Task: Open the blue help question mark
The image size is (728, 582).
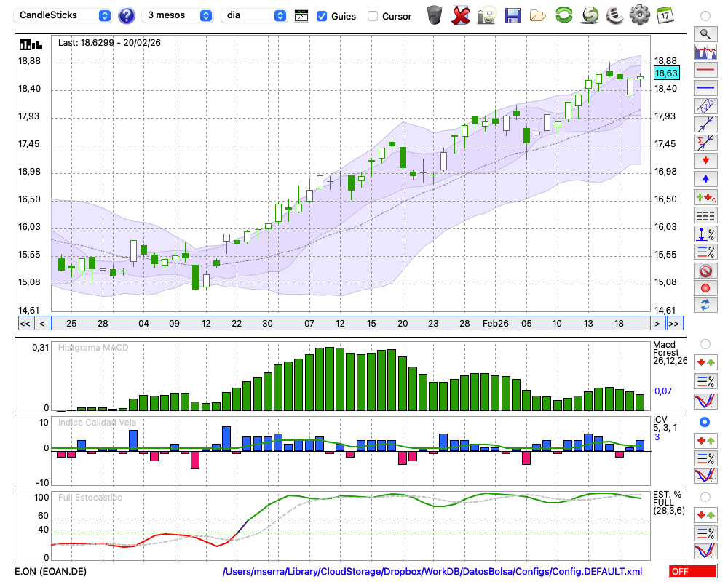Action: (x=126, y=16)
